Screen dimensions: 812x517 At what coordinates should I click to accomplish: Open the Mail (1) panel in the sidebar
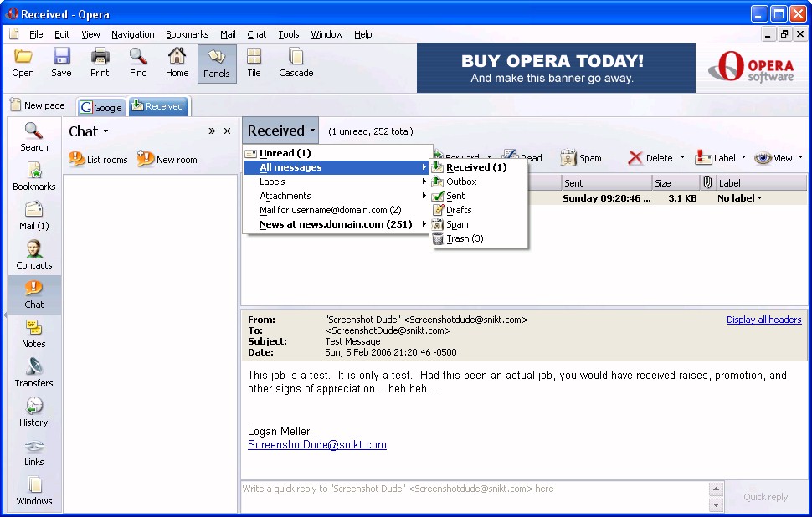point(33,216)
